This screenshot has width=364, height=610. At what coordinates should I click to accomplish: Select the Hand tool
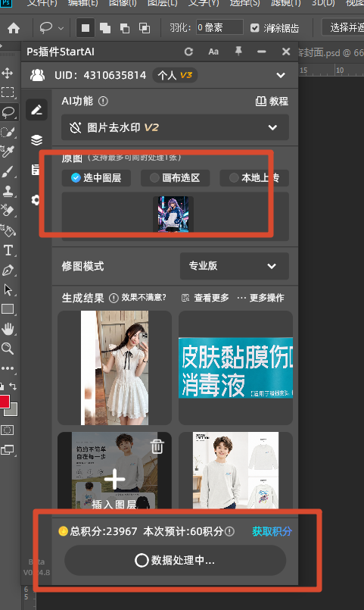point(8,329)
